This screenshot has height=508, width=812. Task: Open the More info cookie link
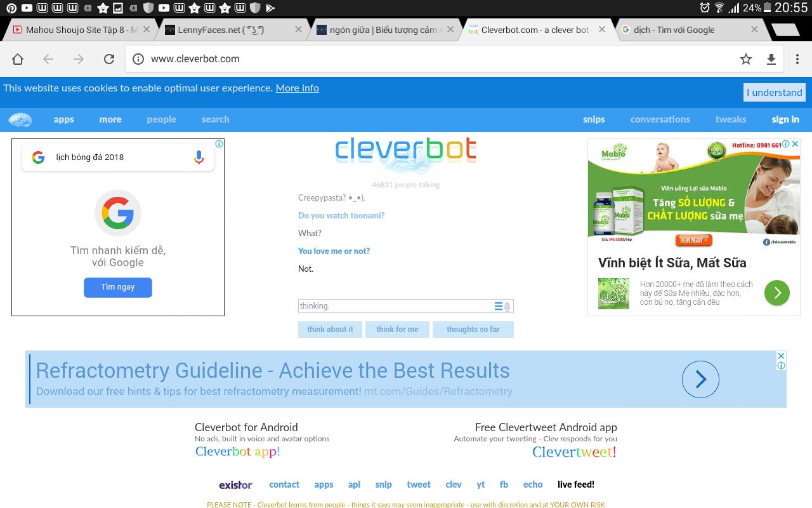point(297,88)
